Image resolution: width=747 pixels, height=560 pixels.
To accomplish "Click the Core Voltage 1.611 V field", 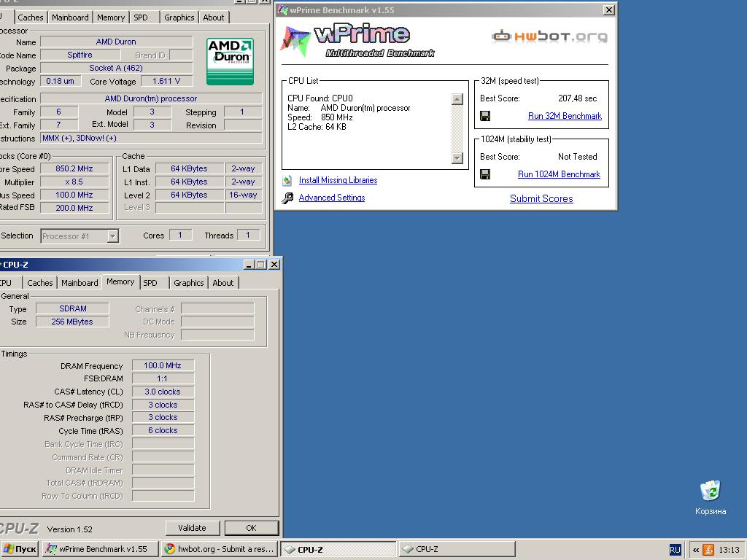I will 166,82.
